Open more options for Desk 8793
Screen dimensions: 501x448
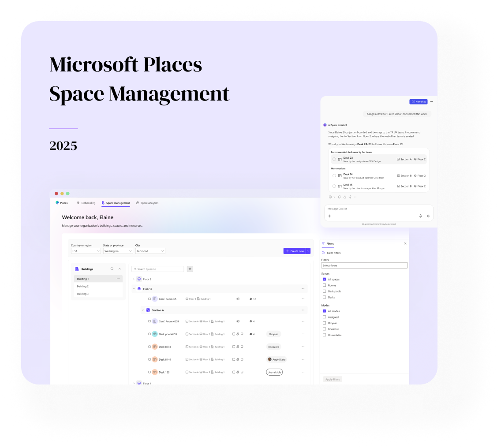pyautogui.click(x=303, y=347)
